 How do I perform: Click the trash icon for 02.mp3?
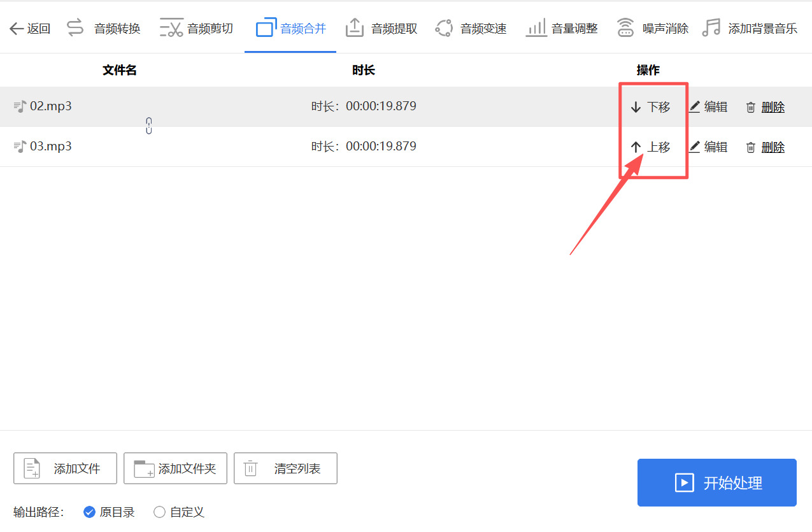[751, 107]
